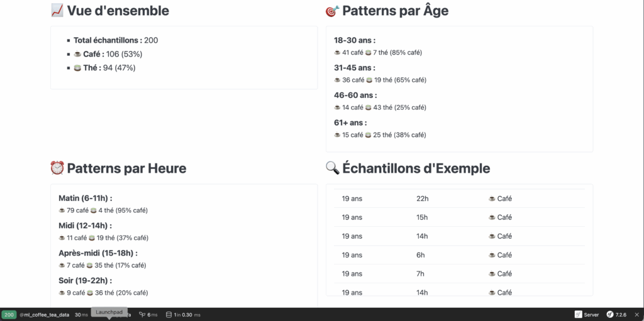
Task: Click the target emoji beside Patterns par Âge
Action: 332,11
